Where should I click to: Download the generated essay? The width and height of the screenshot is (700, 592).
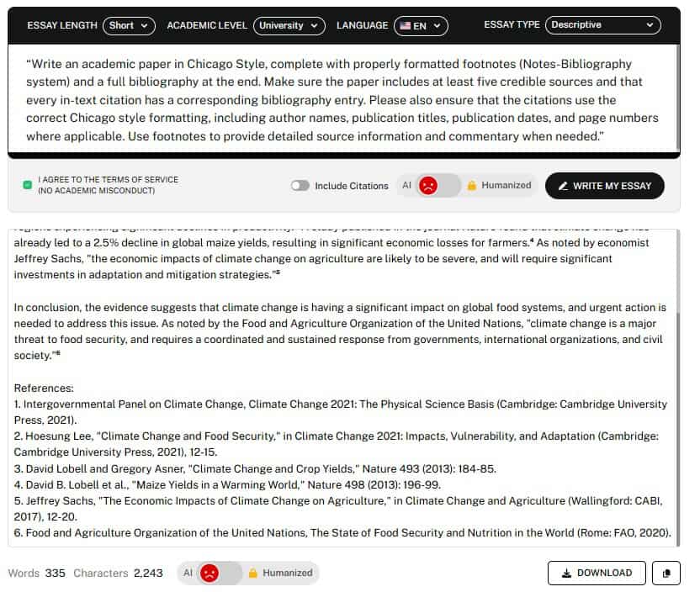pyautogui.click(x=597, y=573)
